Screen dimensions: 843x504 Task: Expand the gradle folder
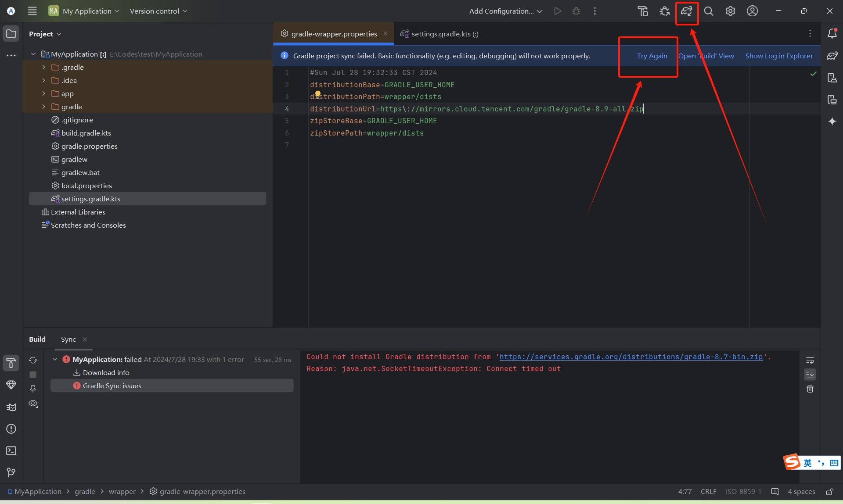coord(43,107)
